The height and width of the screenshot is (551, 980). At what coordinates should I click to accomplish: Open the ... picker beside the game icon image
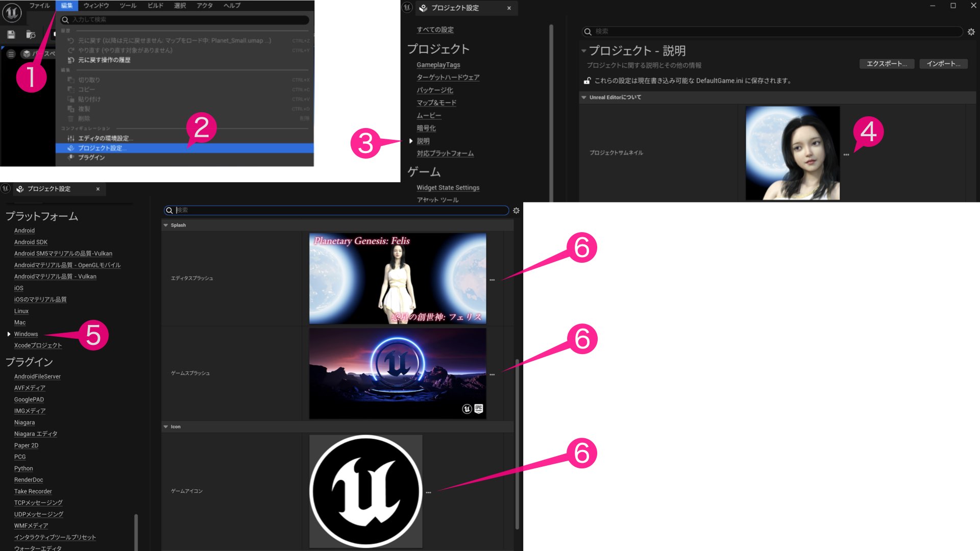point(428,492)
